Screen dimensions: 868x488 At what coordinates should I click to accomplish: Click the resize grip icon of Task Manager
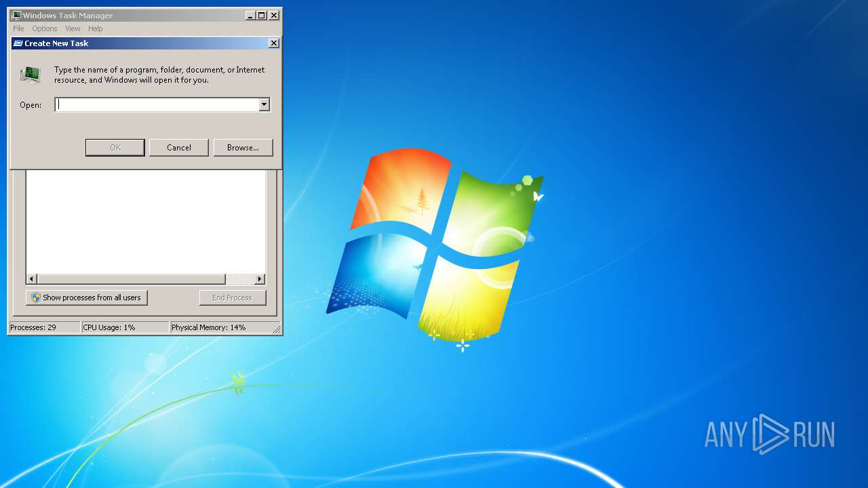click(277, 329)
